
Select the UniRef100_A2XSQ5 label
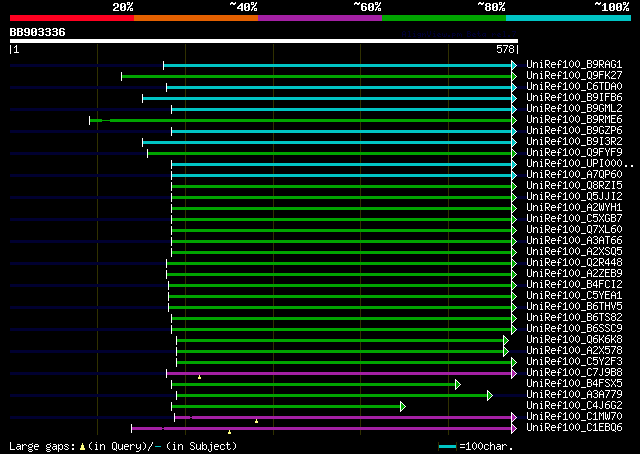point(574,252)
